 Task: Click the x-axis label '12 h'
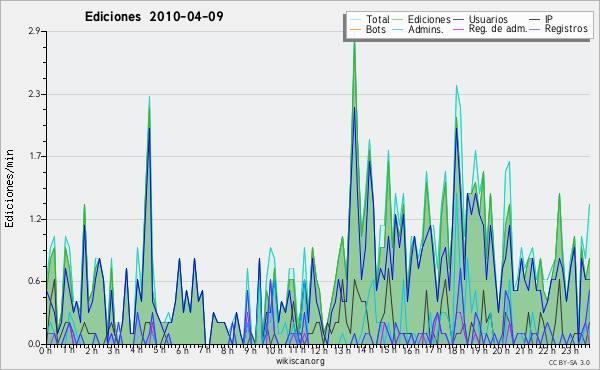319,350
